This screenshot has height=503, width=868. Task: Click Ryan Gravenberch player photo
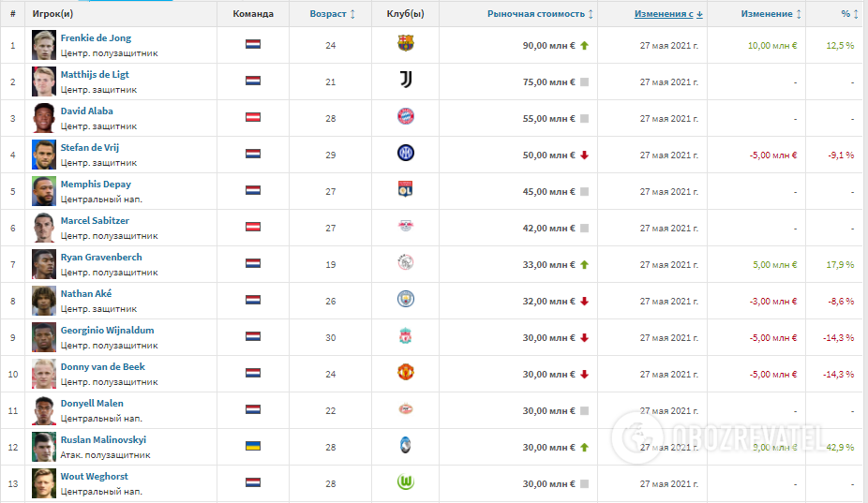click(x=44, y=264)
